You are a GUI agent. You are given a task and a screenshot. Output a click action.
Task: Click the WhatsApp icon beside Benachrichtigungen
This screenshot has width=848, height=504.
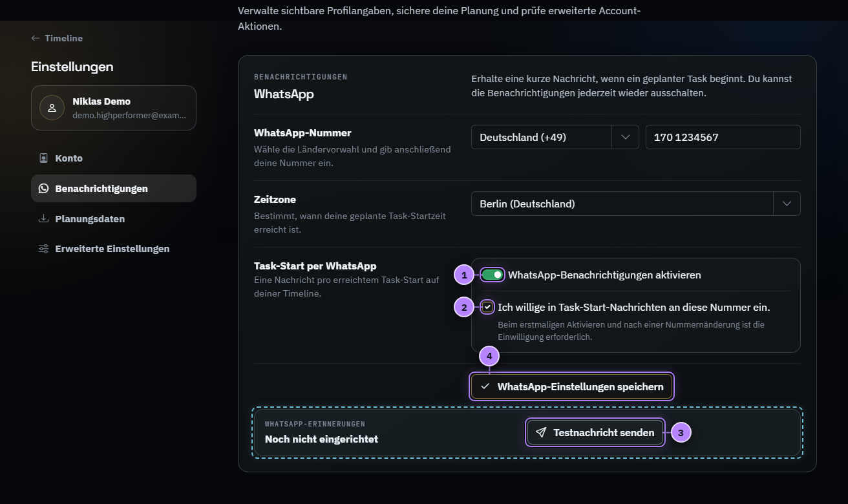(44, 189)
